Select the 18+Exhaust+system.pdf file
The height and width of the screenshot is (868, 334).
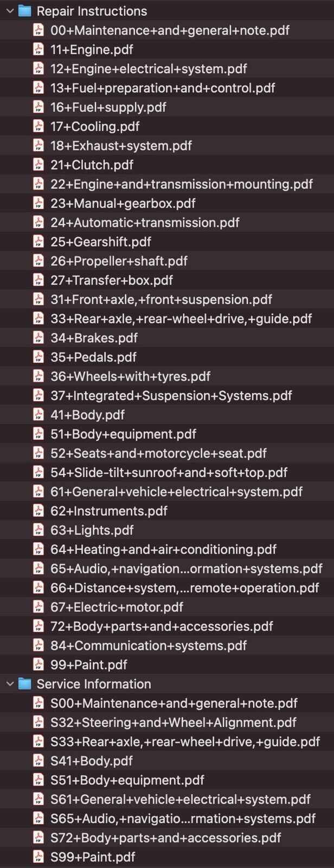coord(121,145)
